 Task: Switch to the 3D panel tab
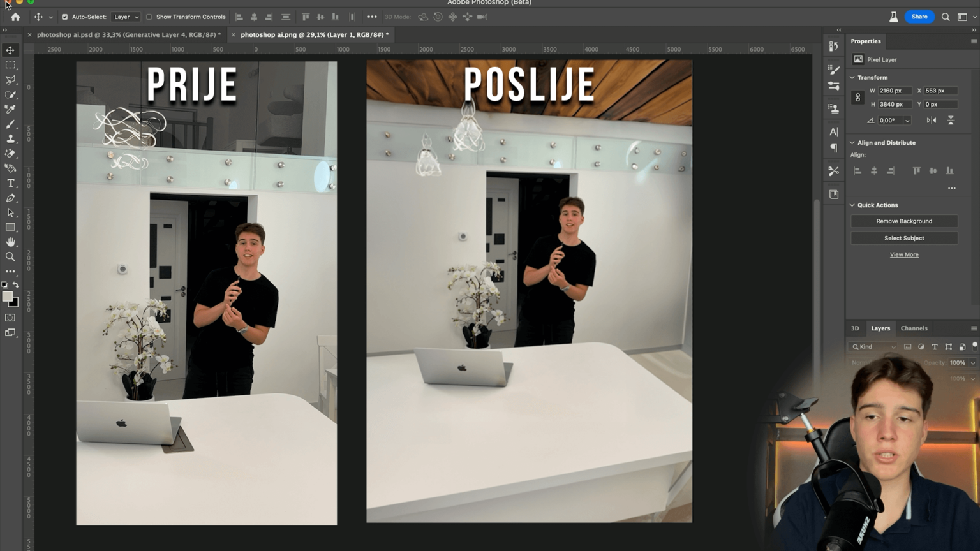click(x=855, y=328)
